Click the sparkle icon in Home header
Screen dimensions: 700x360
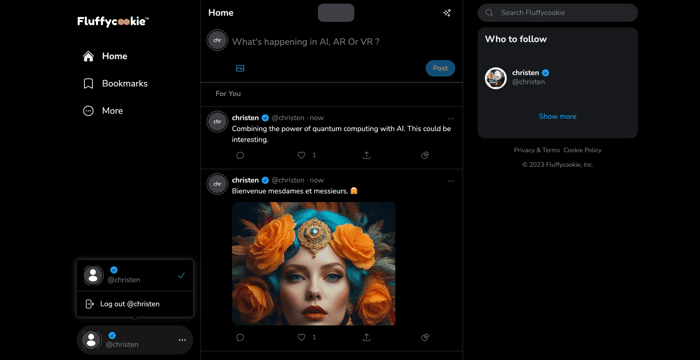[x=446, y=13]
